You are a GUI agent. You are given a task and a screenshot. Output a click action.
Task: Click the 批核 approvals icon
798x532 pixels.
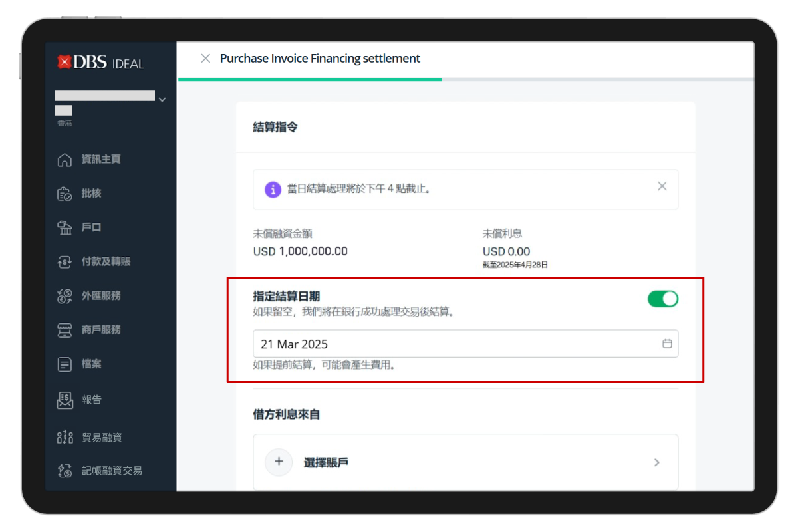[65, 194]
